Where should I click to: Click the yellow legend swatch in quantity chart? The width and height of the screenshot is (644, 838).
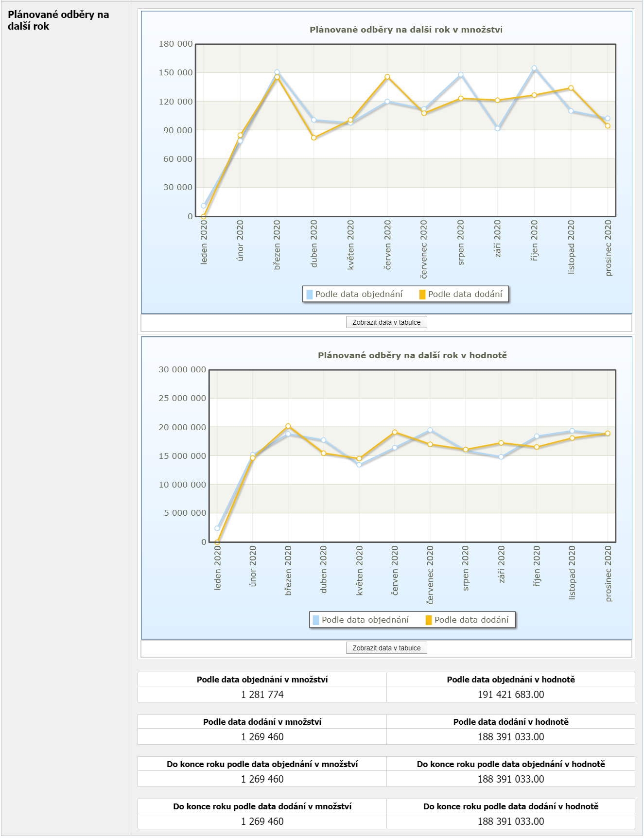(422, 295)
